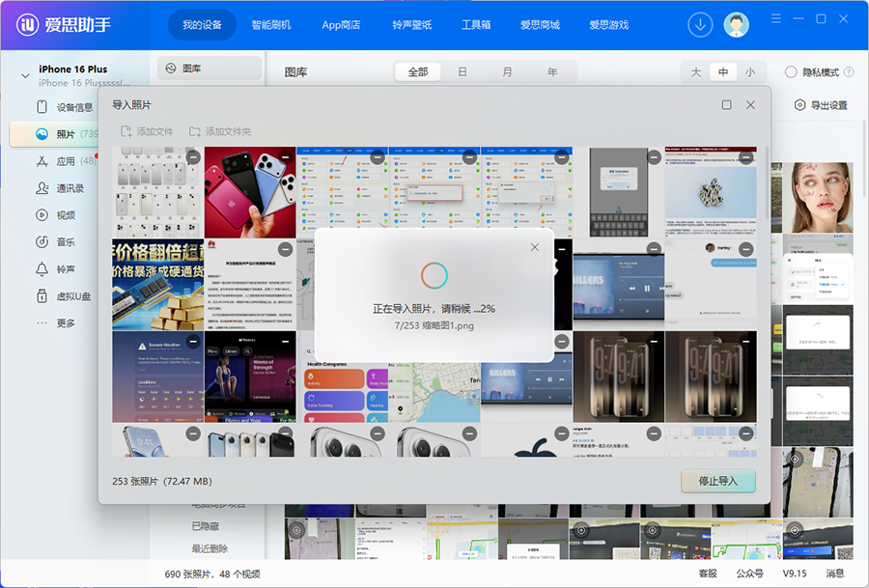
Task: Open 消息 in the status bar
Action: (x=834, y=574)
